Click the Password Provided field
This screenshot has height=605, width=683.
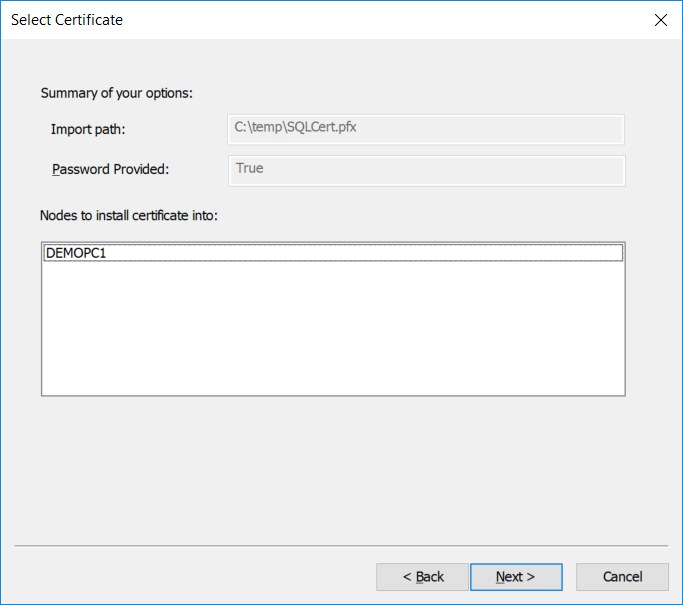[x=426, y=170]
